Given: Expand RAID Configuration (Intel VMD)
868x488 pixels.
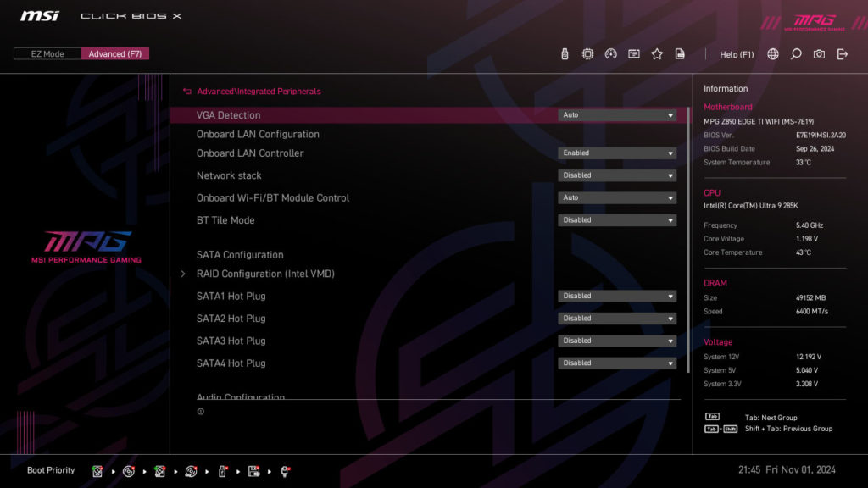Looking at the screenshot, I should pyautogui.click(x=265, y=274).
